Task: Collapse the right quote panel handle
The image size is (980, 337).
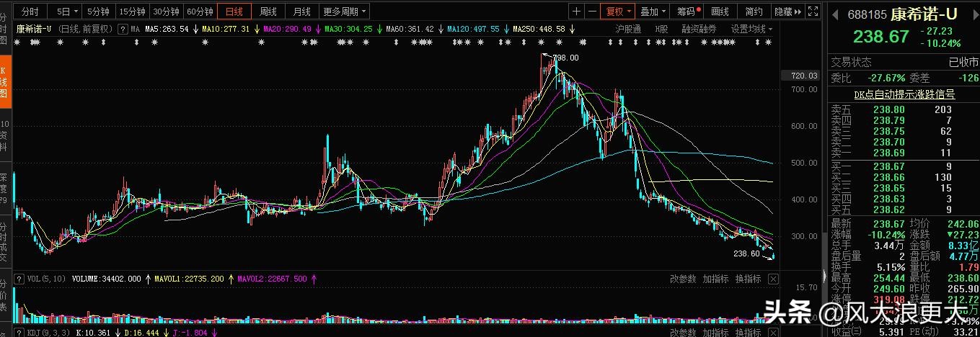Action: [x=824, y=275]
